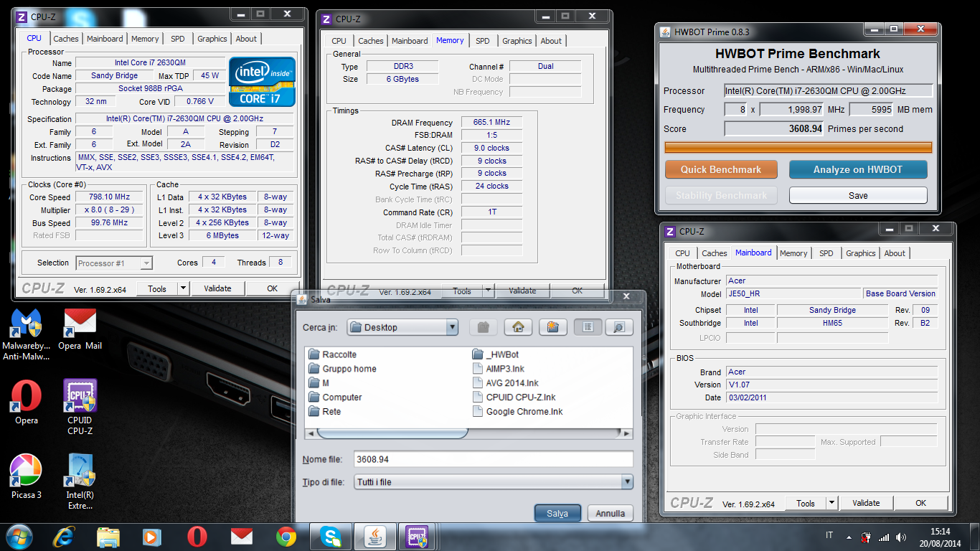The width and height of the screenshot is (980, 551).
Task: Click the network signal tray icon
Action: tap(884, 537)
